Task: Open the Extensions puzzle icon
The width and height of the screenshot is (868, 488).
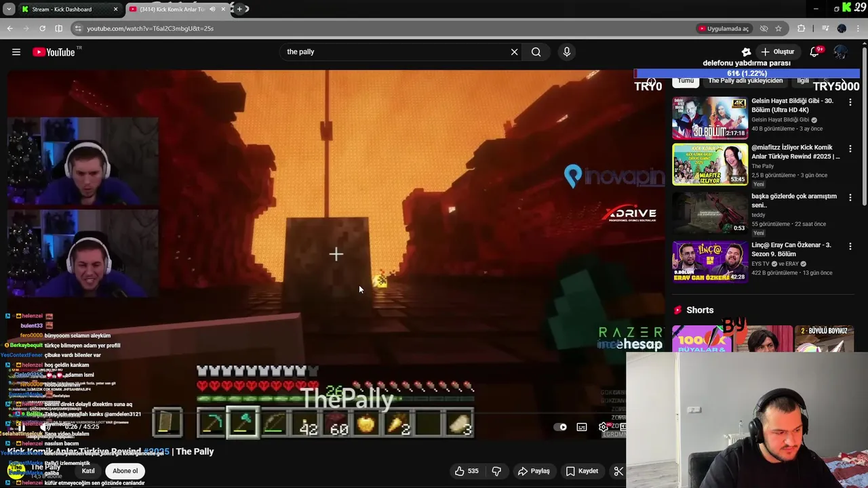Action: click(x=802, y=28)
